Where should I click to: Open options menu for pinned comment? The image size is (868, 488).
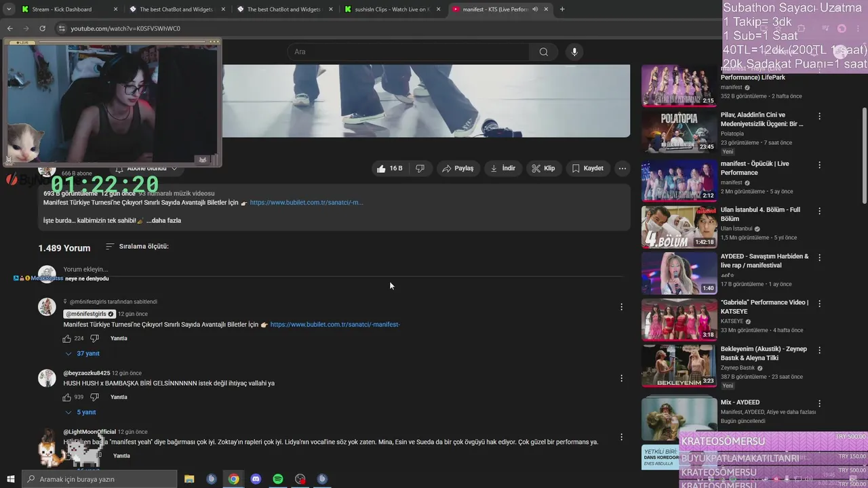[x=621, y=307]
